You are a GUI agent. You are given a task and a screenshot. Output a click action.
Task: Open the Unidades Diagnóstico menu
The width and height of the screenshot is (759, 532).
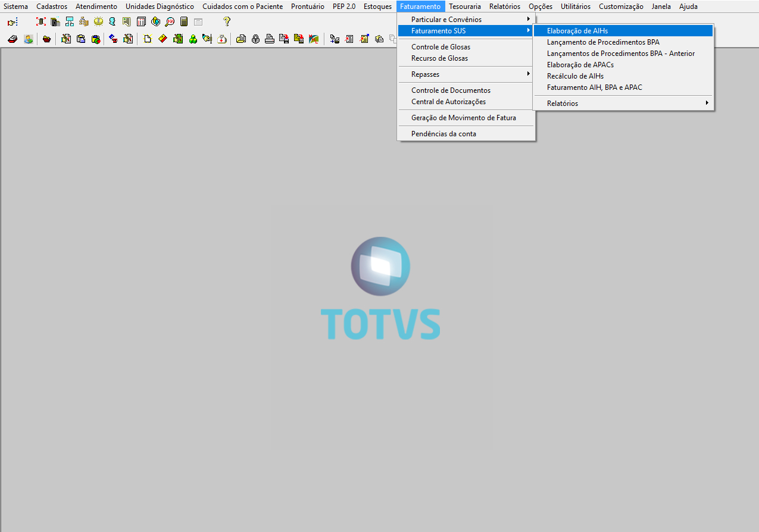click(160, 7)
